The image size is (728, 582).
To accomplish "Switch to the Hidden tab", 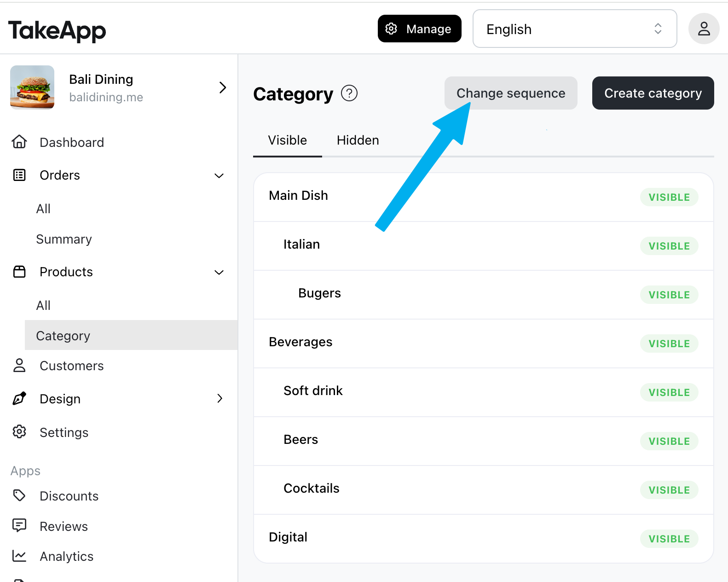I will tap(358, 140).
